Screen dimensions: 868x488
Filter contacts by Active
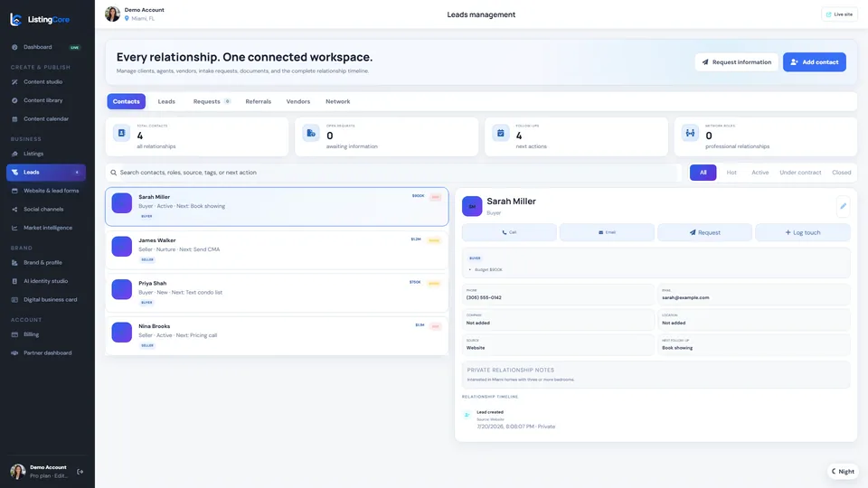[x=760, y=173]
